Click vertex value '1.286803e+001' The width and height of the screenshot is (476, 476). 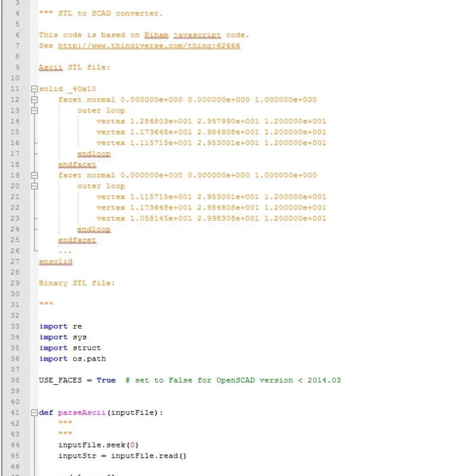pyautogui.click(x=161, y=121)
